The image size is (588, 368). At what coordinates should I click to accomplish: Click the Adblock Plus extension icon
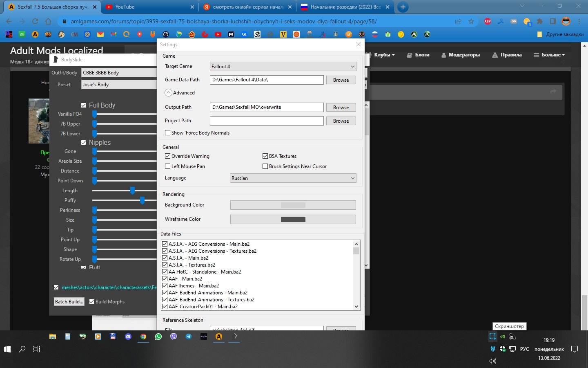(x=487, y=21)
